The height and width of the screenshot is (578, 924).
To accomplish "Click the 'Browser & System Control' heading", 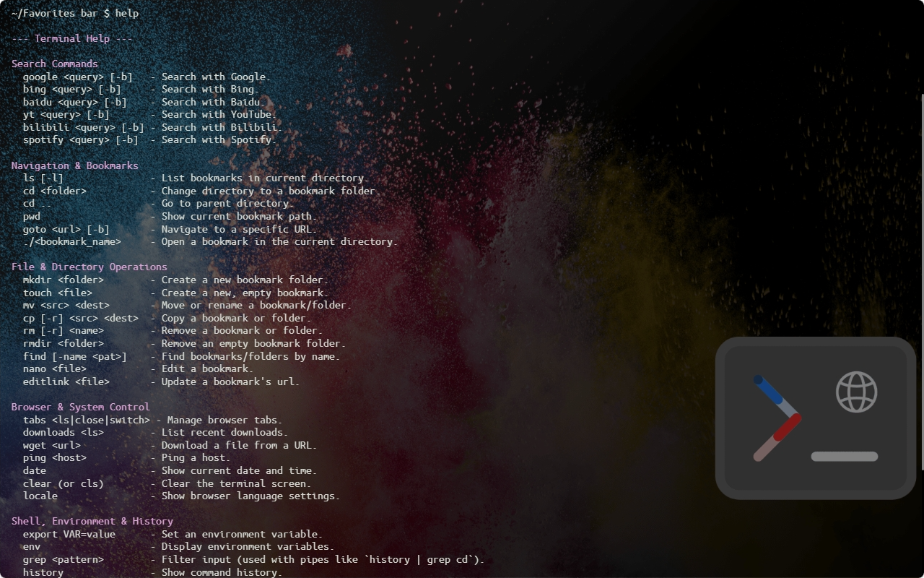I will (x=81, y=407).
